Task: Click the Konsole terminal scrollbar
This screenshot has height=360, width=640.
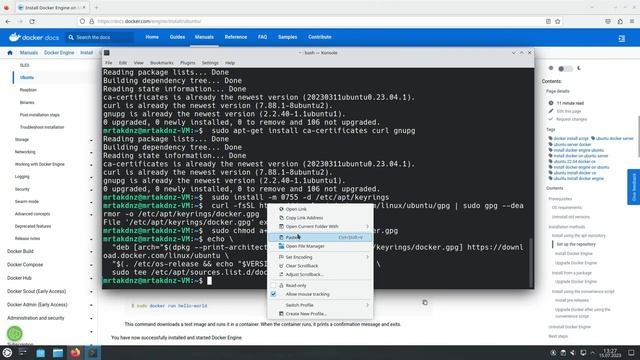Action: 531,263
